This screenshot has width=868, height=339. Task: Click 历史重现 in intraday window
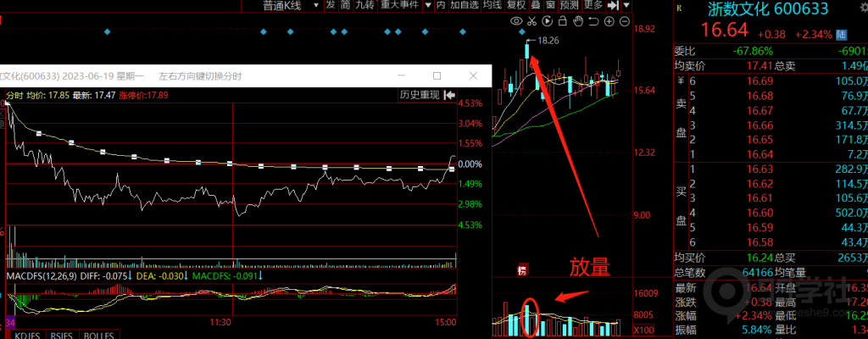tap(420, 95)
